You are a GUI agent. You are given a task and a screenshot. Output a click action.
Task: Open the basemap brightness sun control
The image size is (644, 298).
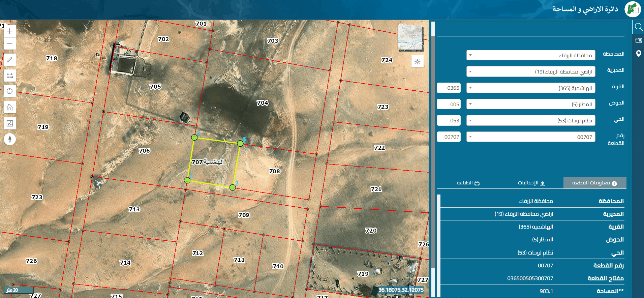tap(418, 61)
